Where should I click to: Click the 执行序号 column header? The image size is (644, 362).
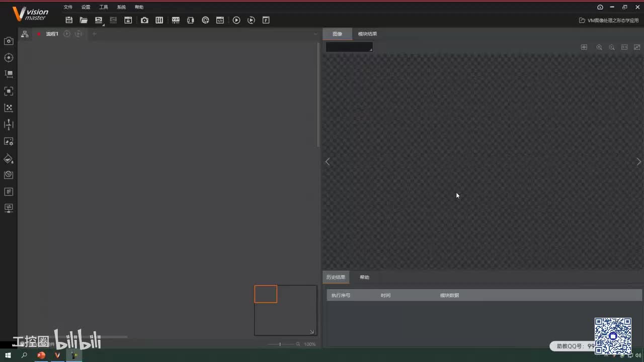(x=341, y=295)
